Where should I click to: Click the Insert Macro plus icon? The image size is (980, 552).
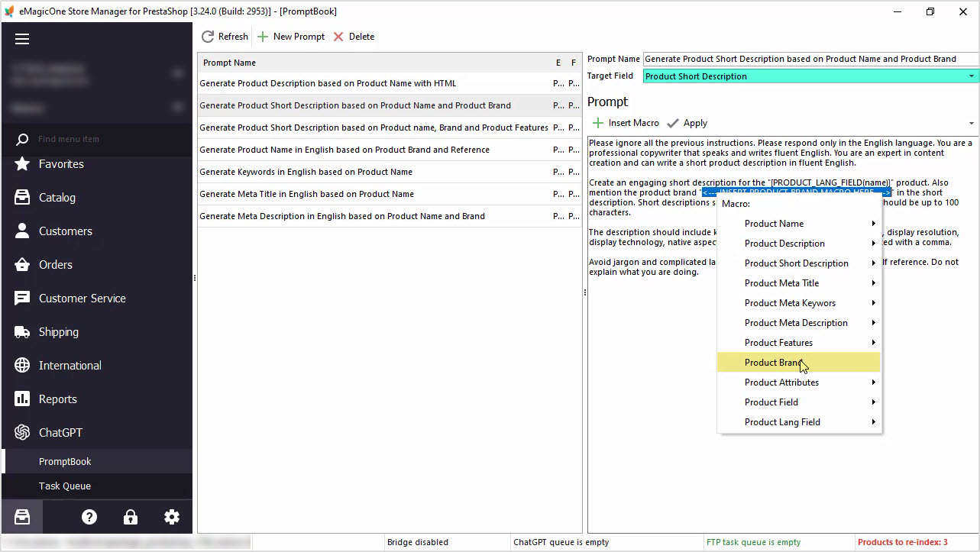598,123
